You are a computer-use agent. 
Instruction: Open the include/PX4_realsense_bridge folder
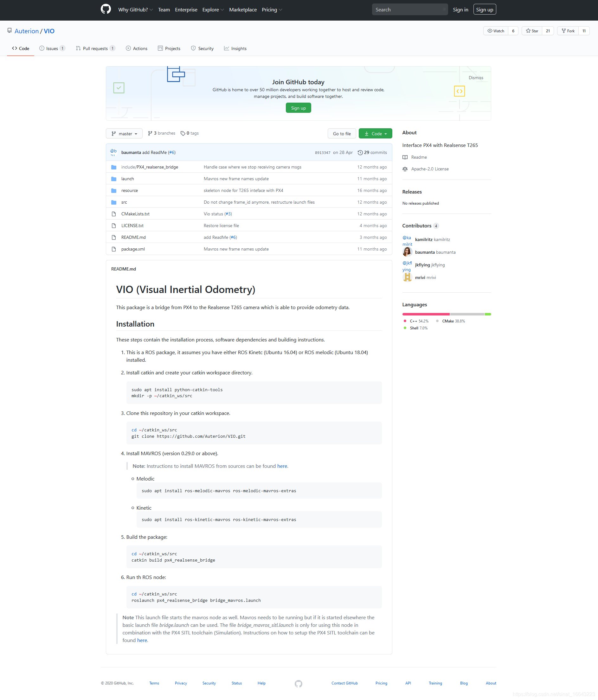click(x=150, y=167)
